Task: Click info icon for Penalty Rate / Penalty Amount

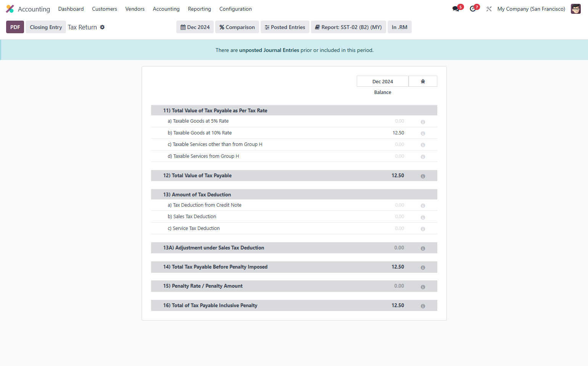Action: [423, 287]
